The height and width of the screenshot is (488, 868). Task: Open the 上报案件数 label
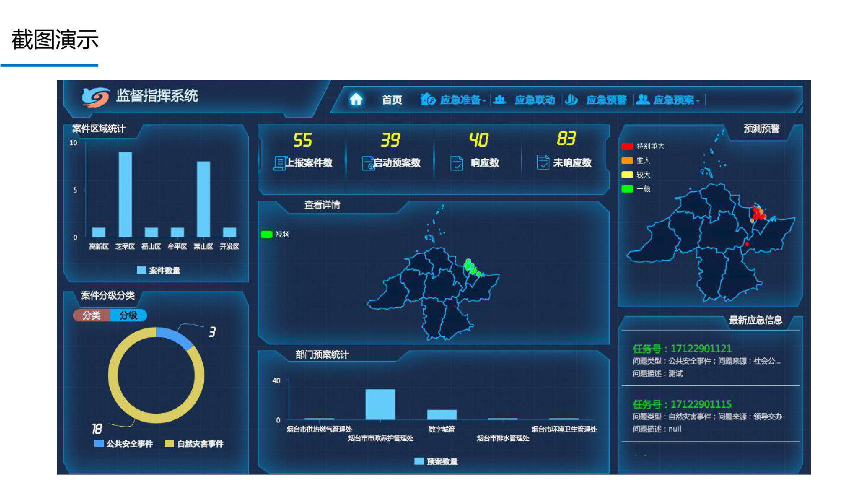[309, 163]
